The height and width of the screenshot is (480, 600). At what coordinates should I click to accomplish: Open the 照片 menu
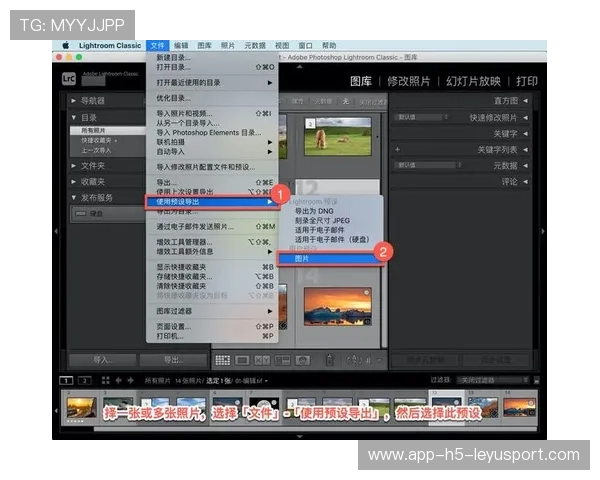point(228,46)
